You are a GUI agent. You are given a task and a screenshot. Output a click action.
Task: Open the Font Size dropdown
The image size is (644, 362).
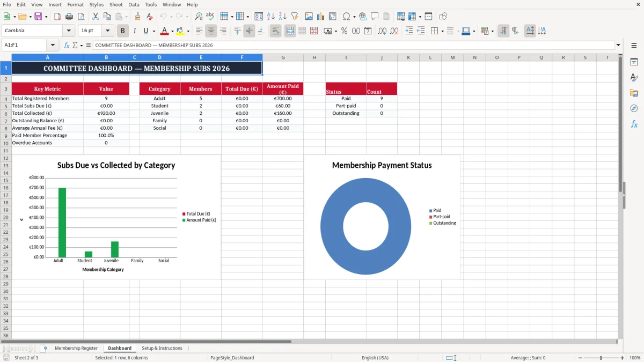107,31
